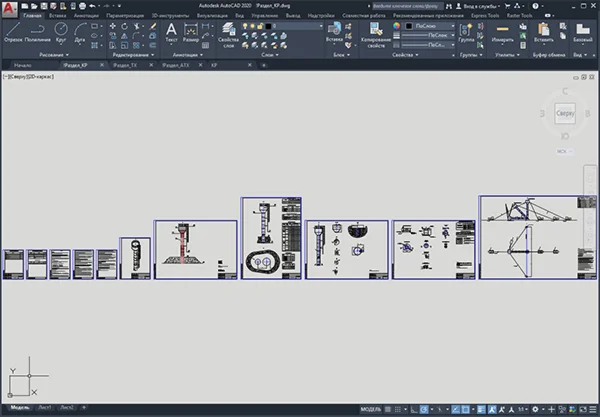
Task: Toggle object snap tracking in status bar
Action: coord(455,409)
